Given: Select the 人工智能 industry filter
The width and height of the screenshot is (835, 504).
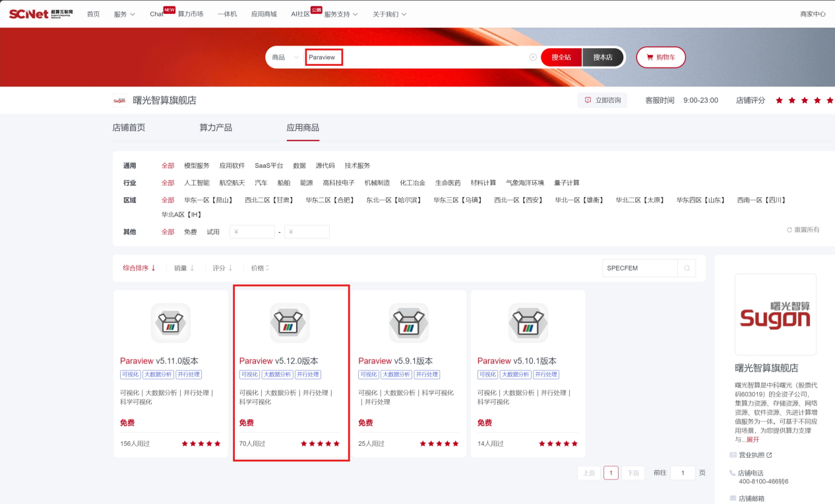Looking at the screenshot, I should tap(197, 183).
